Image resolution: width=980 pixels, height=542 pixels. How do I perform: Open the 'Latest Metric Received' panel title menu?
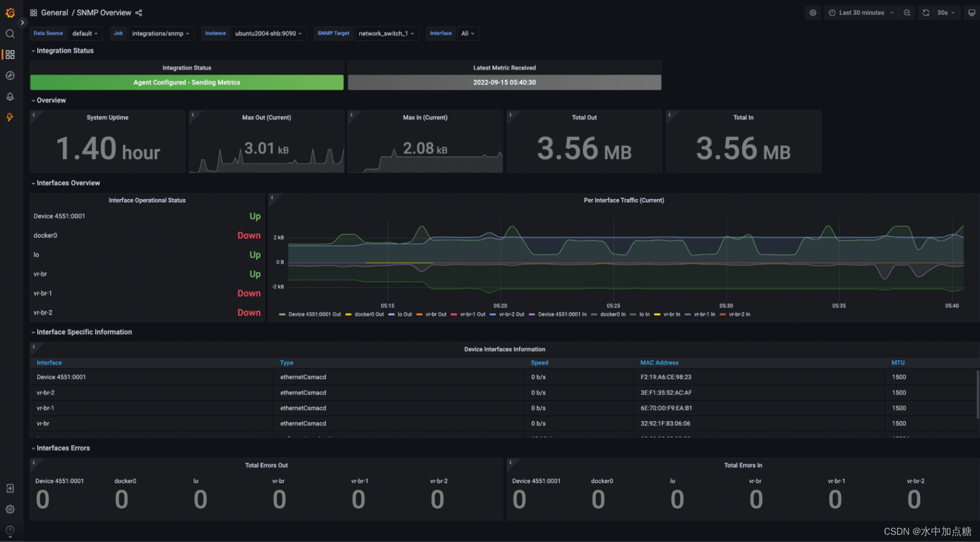point(504,68)
